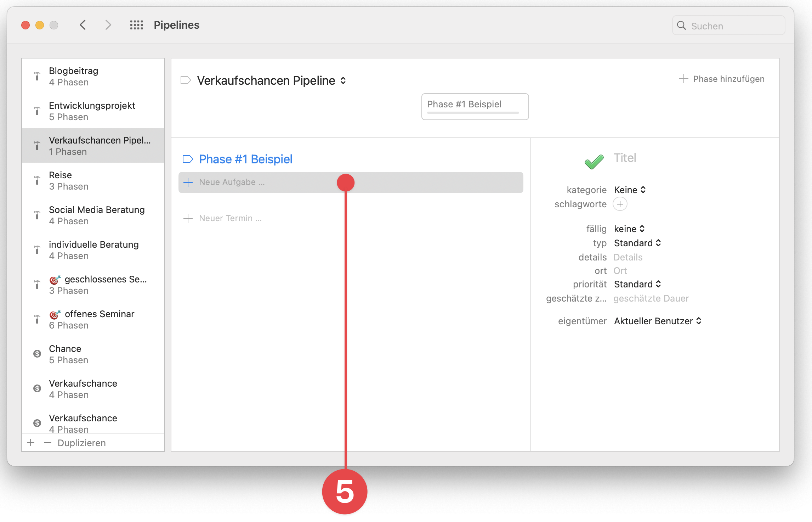Viewport: 812px width, 522px height.
Task: Click the plus icon beside schlagworte
Action: click(x=620, y=204)
